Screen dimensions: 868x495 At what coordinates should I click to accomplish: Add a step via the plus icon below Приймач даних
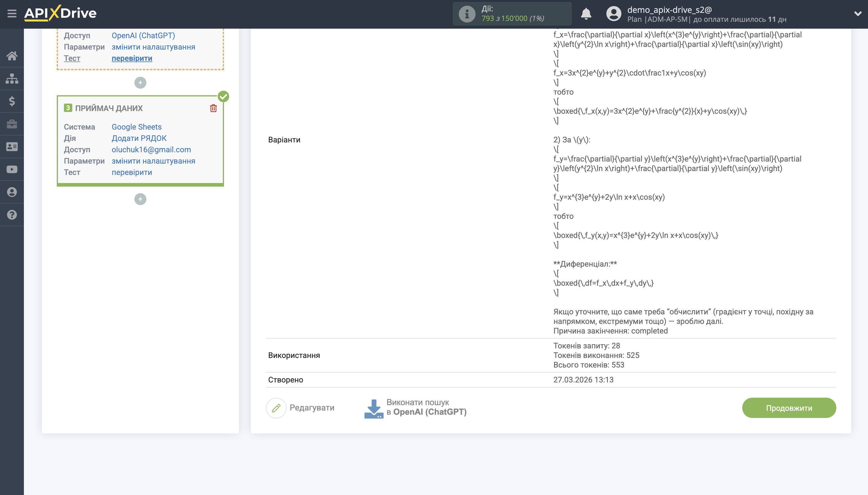(140, 199)
